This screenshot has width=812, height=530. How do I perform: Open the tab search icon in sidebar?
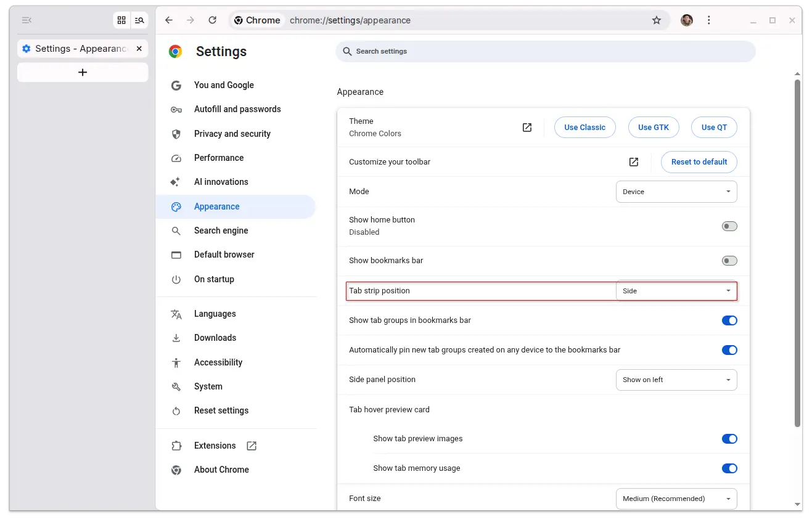(x=139, y=20)
